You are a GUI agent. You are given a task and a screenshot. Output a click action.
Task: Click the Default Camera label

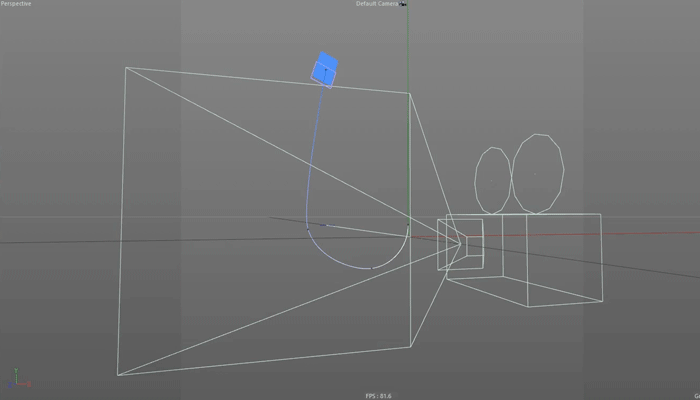click(377, 4)
